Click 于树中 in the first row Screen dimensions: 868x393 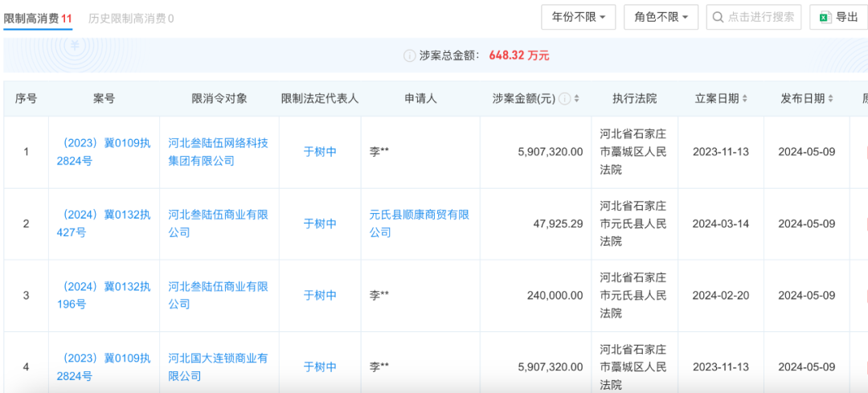tap(320, 152)
